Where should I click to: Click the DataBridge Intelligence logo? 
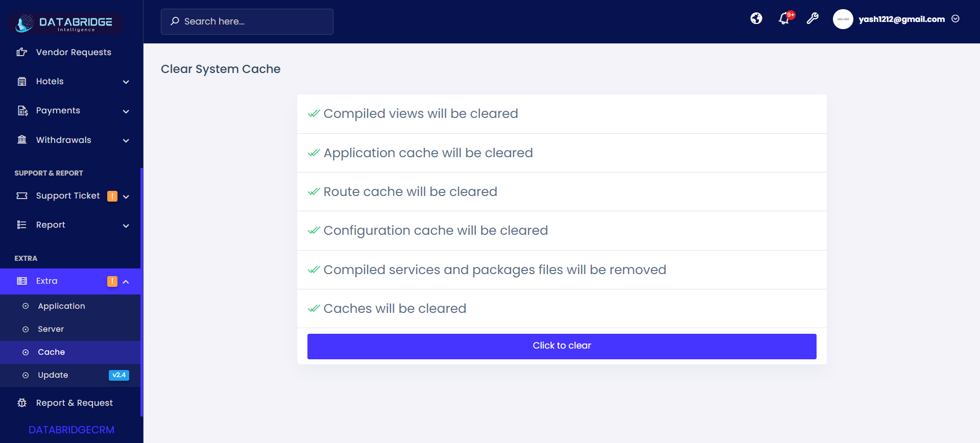point(64,23)
